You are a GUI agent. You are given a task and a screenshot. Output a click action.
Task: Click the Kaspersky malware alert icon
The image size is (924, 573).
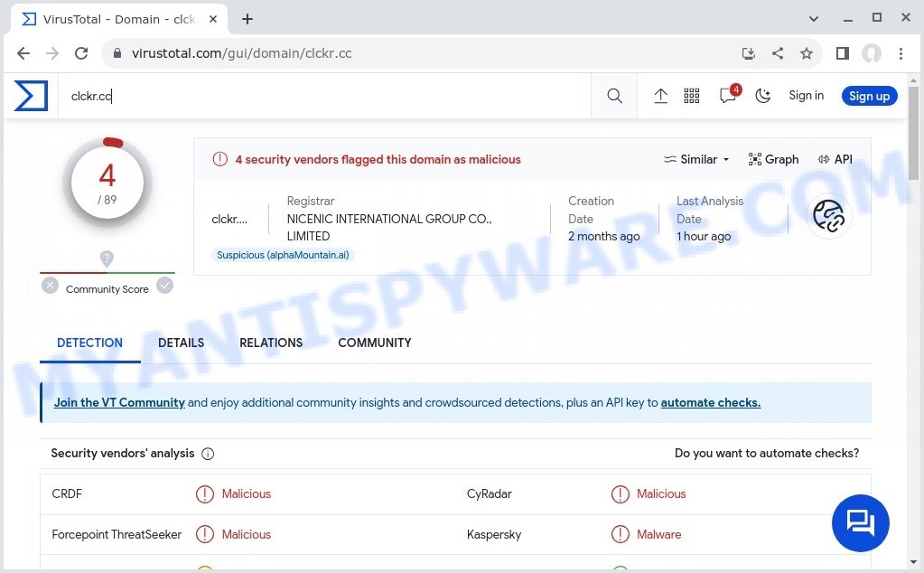click(x=620, y=535)
